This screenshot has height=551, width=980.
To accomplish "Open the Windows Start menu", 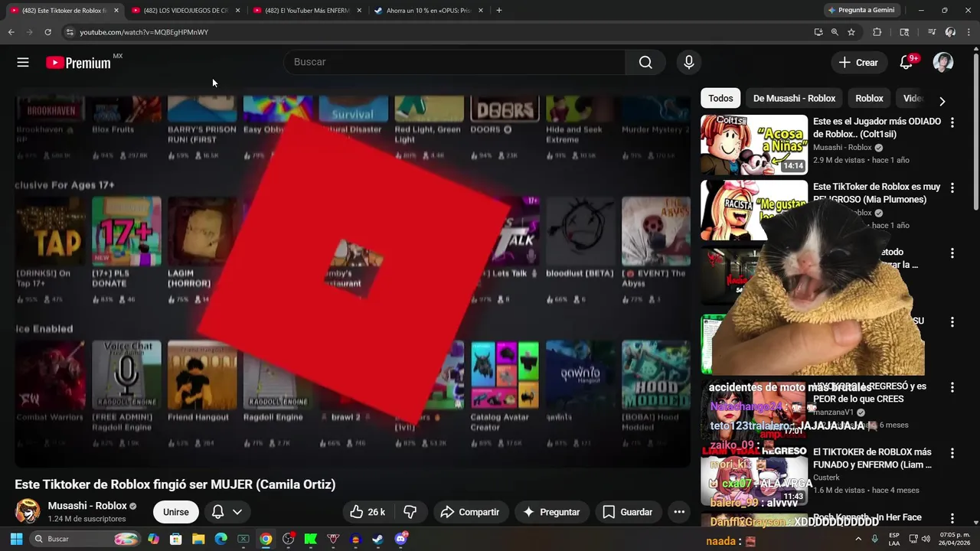I will (x=16, y=540).
